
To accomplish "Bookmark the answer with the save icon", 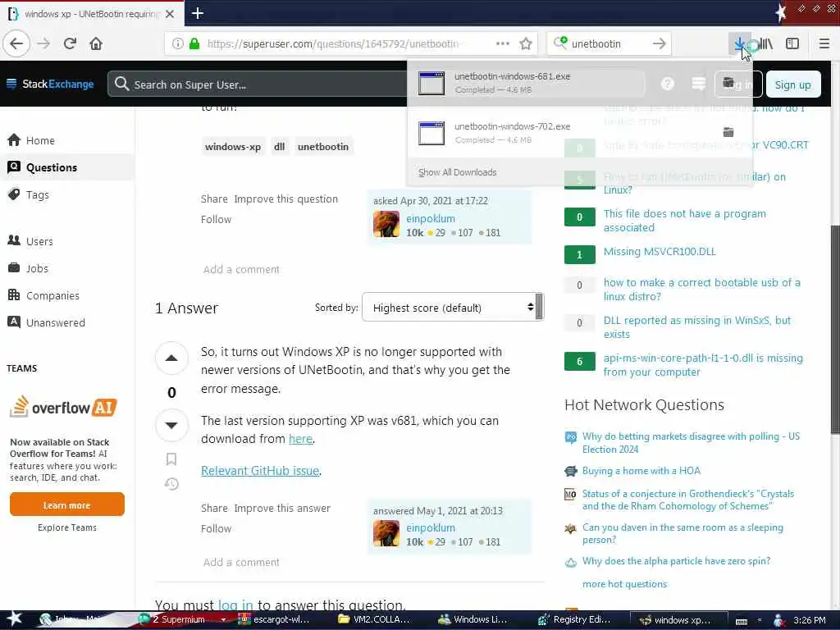I will pyautogui.click(x=171, y=459).
